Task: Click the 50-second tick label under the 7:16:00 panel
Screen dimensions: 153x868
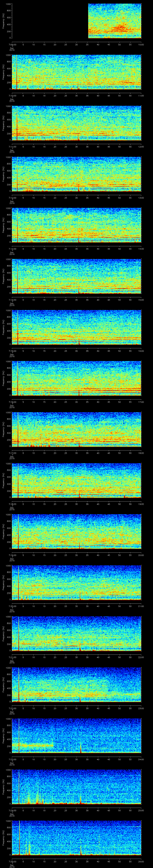Action: (120, 402)
